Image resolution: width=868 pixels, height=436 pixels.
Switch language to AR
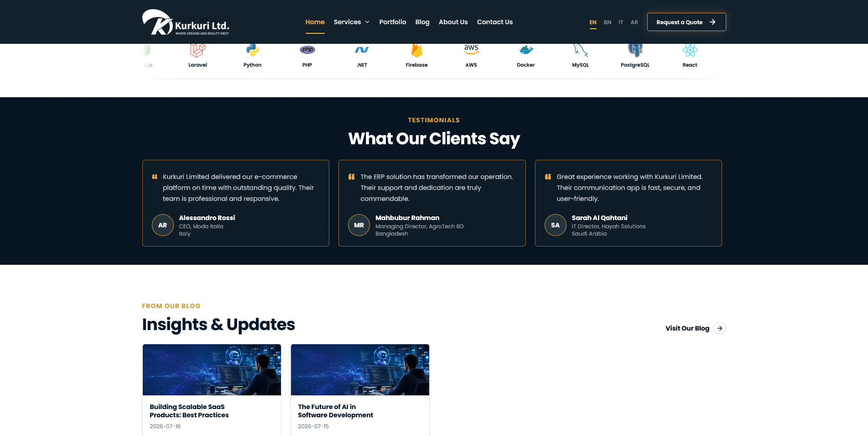[x=634, y=22]
